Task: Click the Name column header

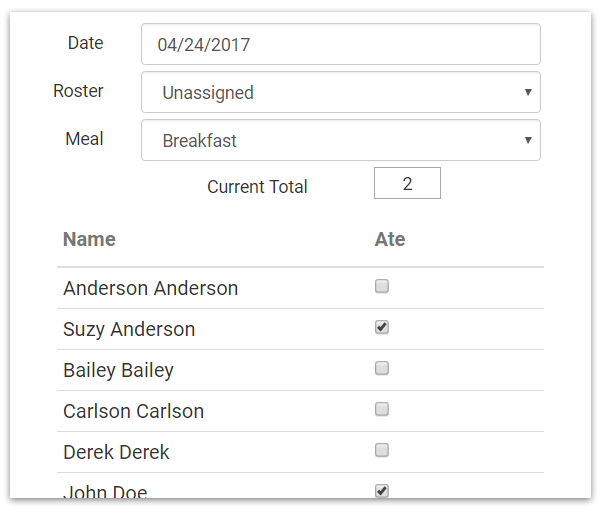Action: (x=89, y=240)
